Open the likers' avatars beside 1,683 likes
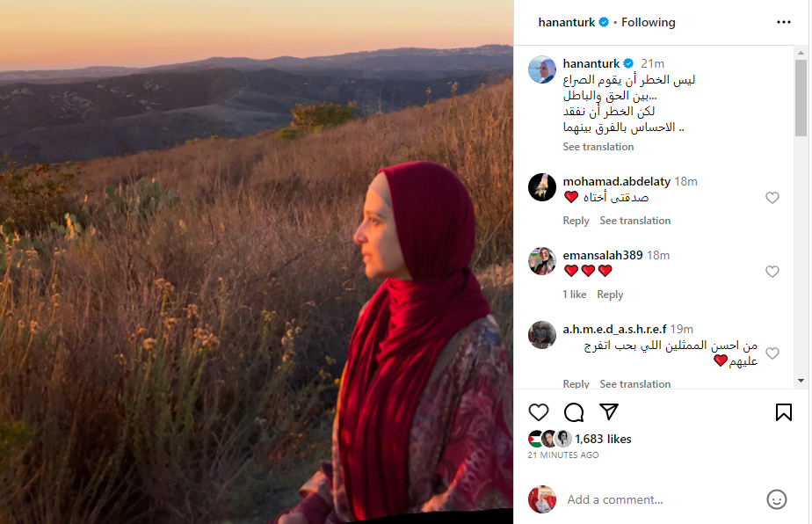812x524 pixels. tap(549, 439)
